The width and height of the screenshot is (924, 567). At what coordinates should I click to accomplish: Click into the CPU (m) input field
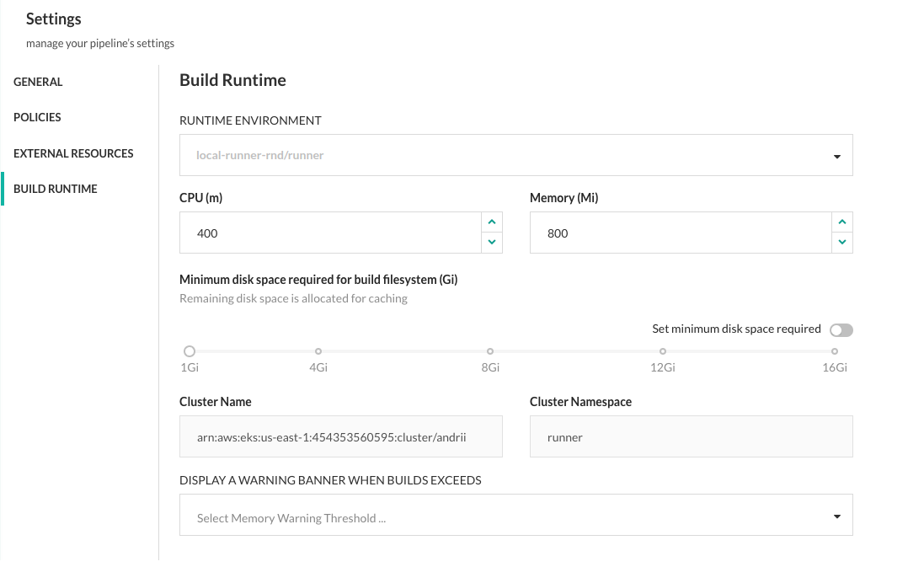(329, 233)
